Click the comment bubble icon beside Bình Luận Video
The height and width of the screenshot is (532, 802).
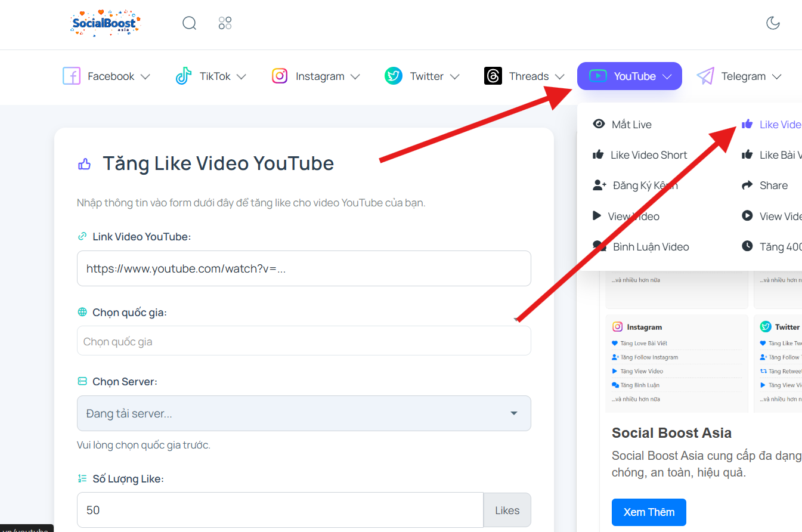pos(599,246)
